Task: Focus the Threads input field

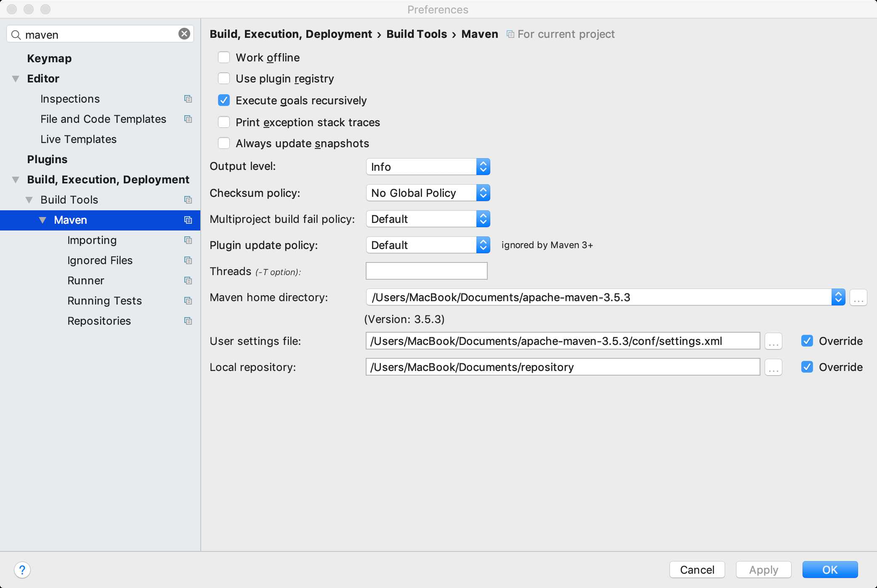Action: point(427,271)
